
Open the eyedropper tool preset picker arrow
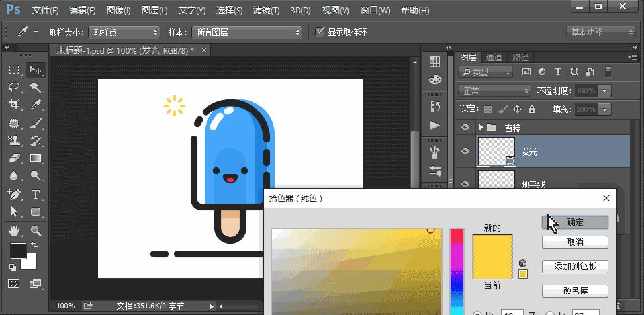[x=36, y=32]
